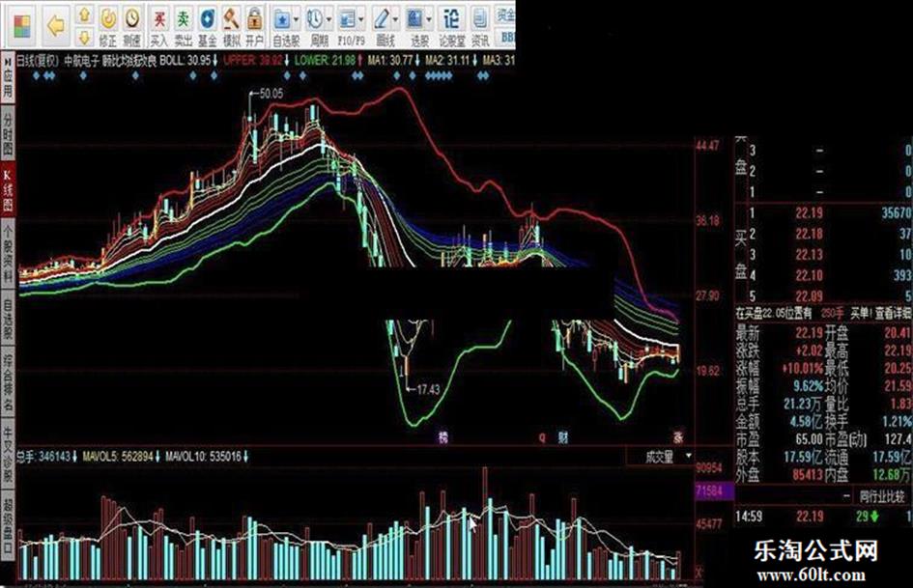Click the 市盈 65.00 value
This screenshot has width=913, height=588.
tap(809, 438)
